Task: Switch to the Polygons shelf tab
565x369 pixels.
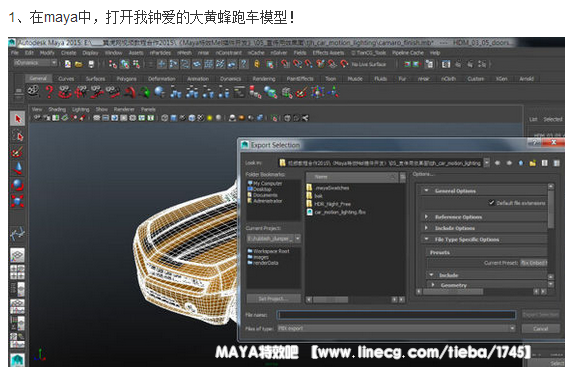Action: (126, 79)
